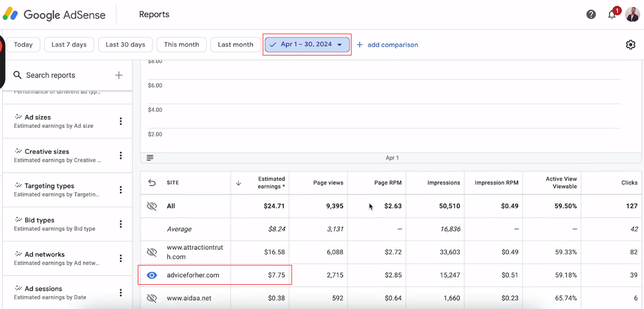Image resolution: width=644 pixels, height=309 pixels.
Task: Sort by the Page RPM column header
Action: point(388,183)
